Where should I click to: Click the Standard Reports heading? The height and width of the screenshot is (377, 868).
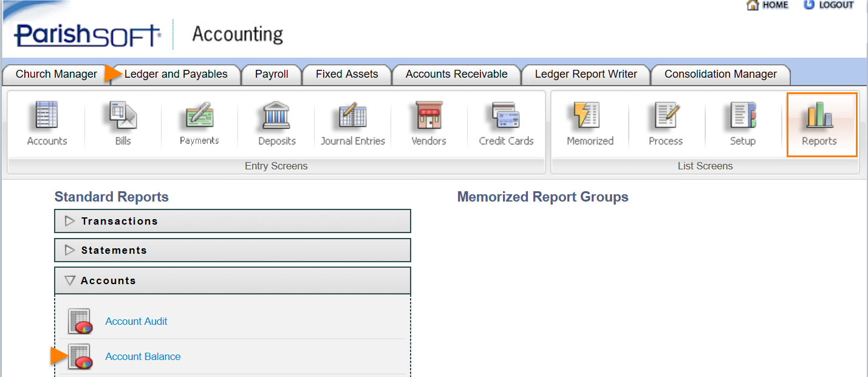(112, 197)
